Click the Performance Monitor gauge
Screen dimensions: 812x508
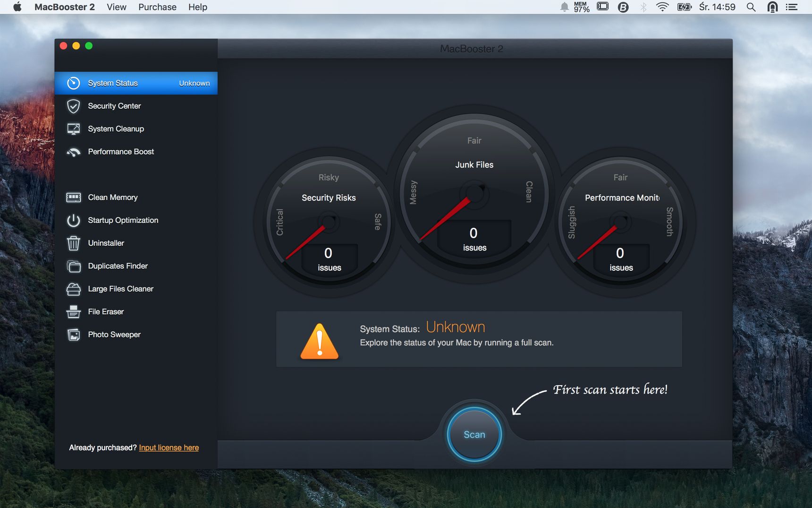coord(620,222)
